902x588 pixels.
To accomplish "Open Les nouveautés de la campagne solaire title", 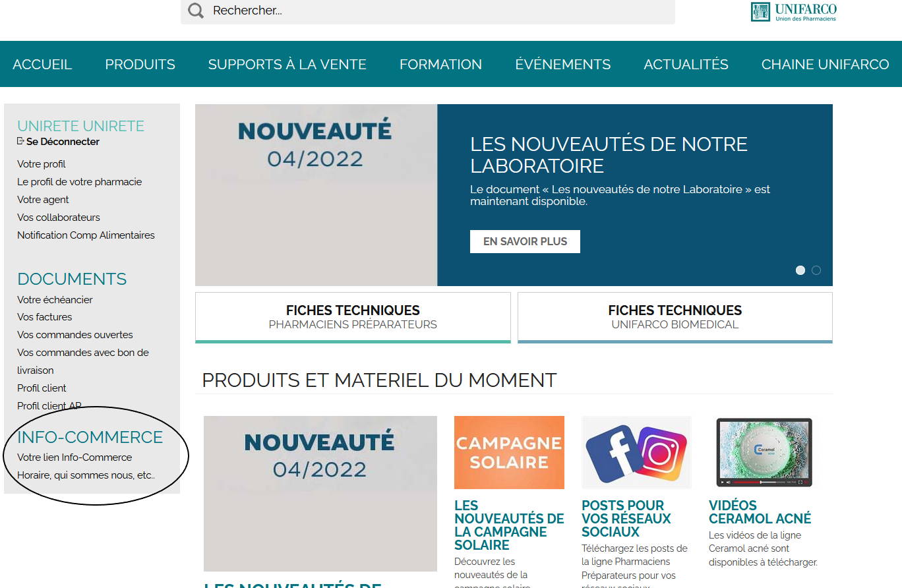I will coord(509,525).
